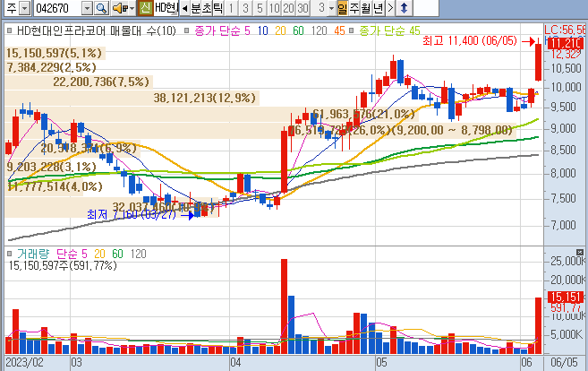Click the blue up-down arrow icon
The width and height of the screenshot is (588, 371).
404,8
